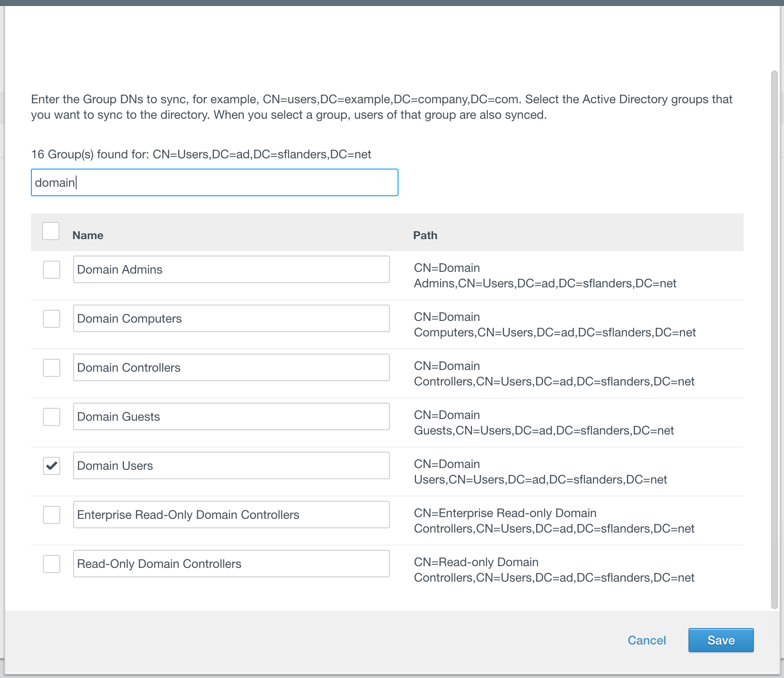The width and height of the screenshot is (784, 678).
Task: Select the Domain Guests name field
Action: pyautogui.click(x=231, y=417)
